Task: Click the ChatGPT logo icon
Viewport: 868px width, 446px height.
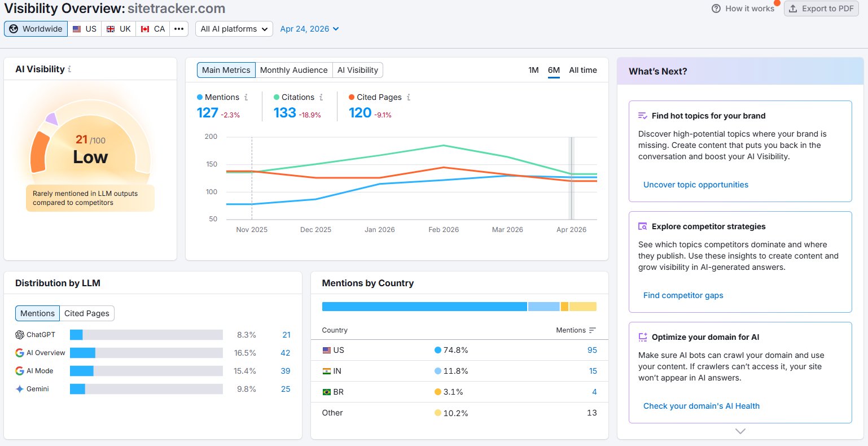Action: coord(20,335)
